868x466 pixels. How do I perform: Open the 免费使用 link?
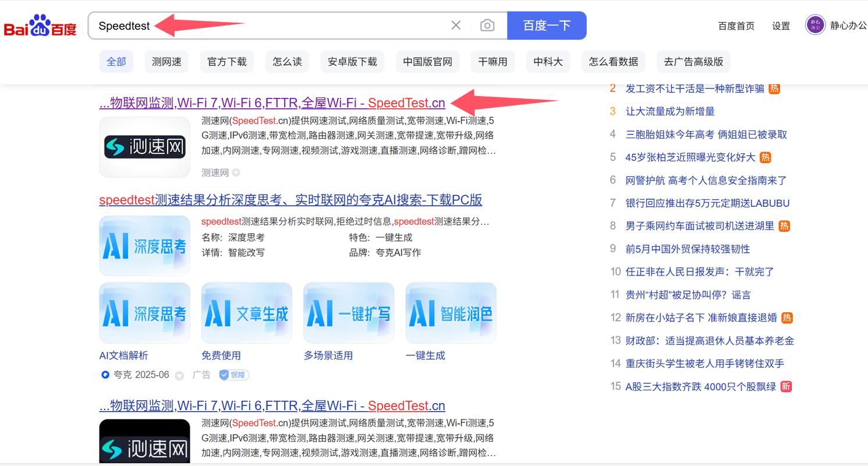click(221, 355)
